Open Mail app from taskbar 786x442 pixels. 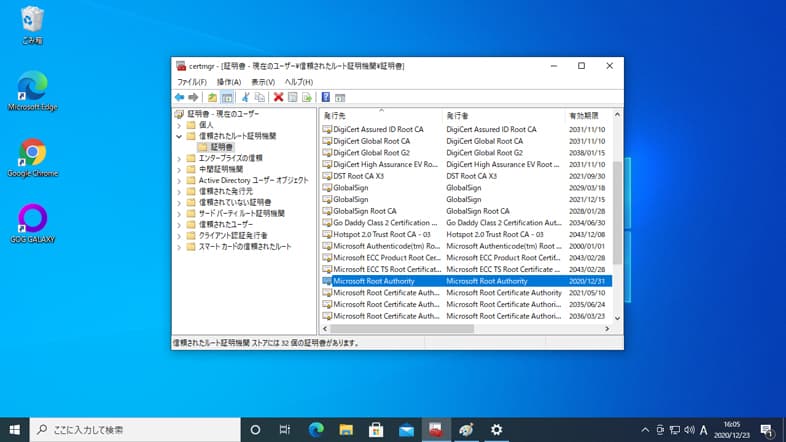coord(406,429)
